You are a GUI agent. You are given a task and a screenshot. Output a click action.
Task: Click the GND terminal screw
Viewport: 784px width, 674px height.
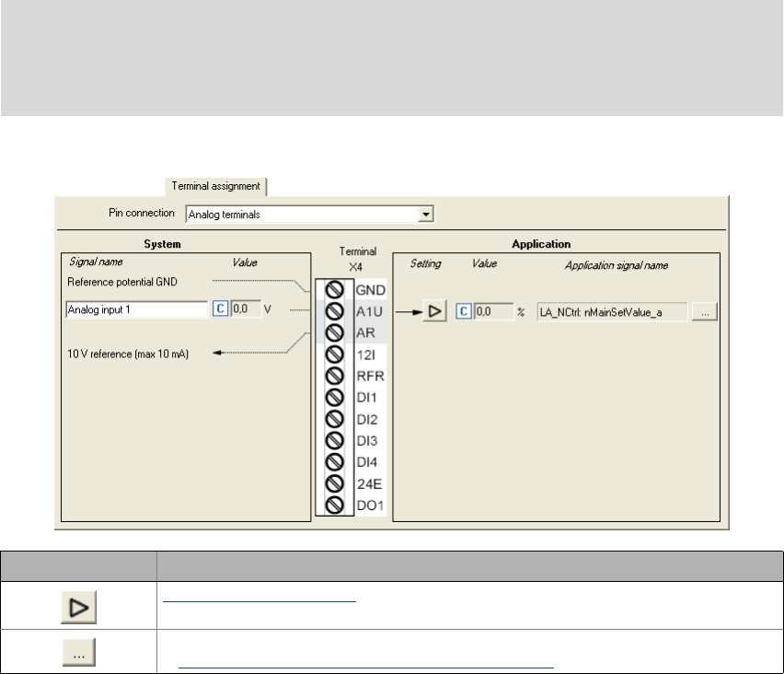(335, 289)
